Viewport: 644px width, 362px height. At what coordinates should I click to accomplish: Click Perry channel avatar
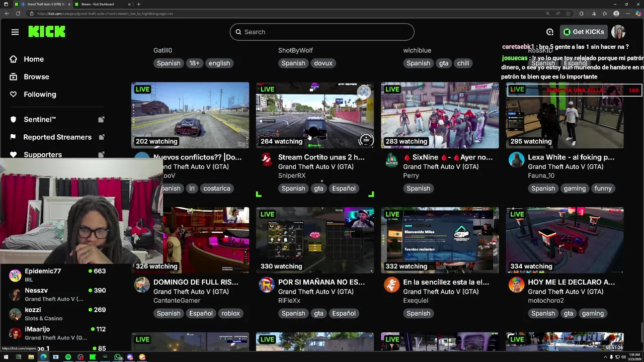coord(391,160)
